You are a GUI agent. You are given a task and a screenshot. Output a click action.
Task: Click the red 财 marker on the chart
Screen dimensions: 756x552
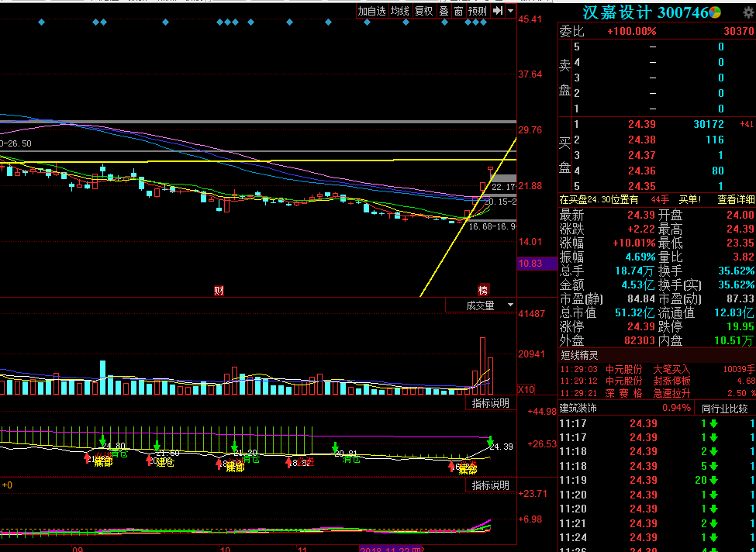click(x=219, y=290)
